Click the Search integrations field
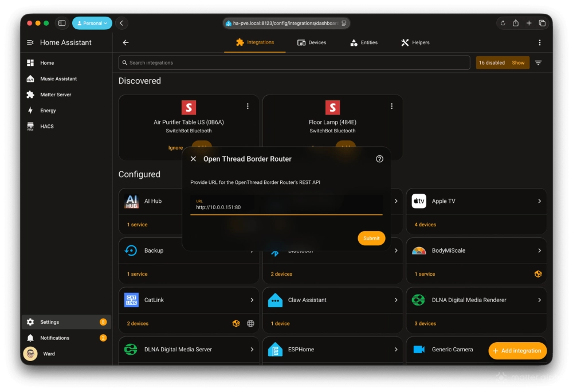This screenshot has width=573, height=392. [x=294, y=63]
